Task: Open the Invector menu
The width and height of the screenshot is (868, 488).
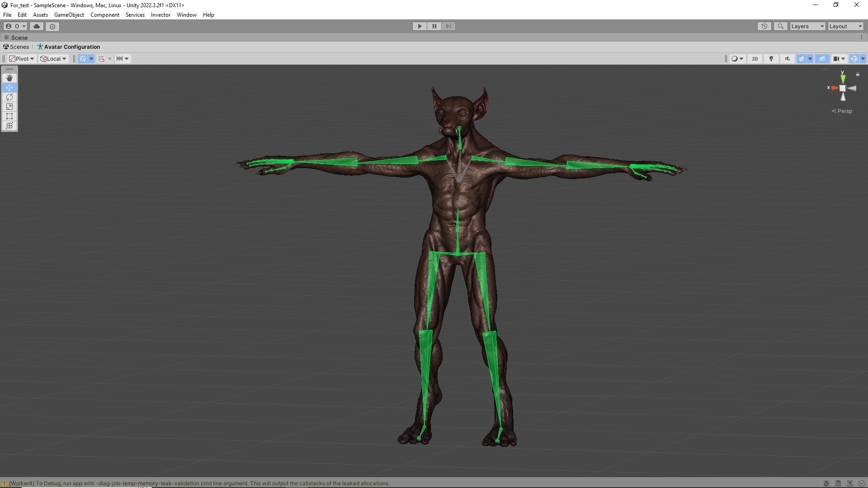Action: click(x=160, y=15)
